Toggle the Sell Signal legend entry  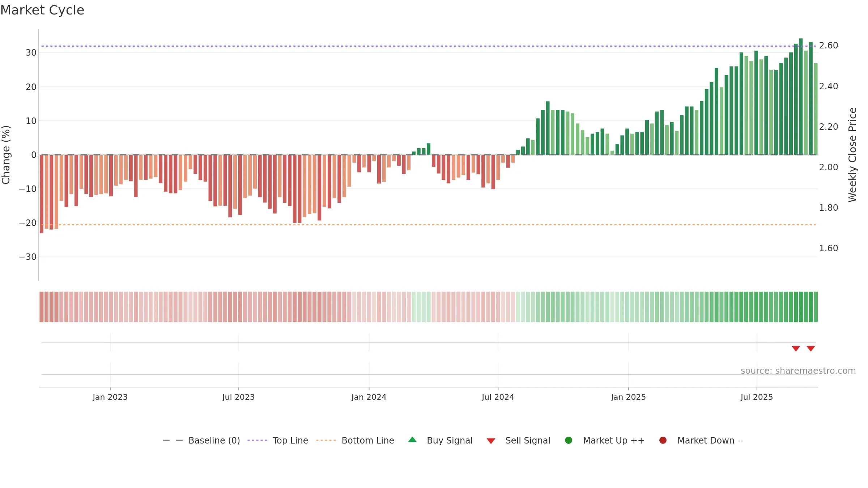click(x=518, y=440)
